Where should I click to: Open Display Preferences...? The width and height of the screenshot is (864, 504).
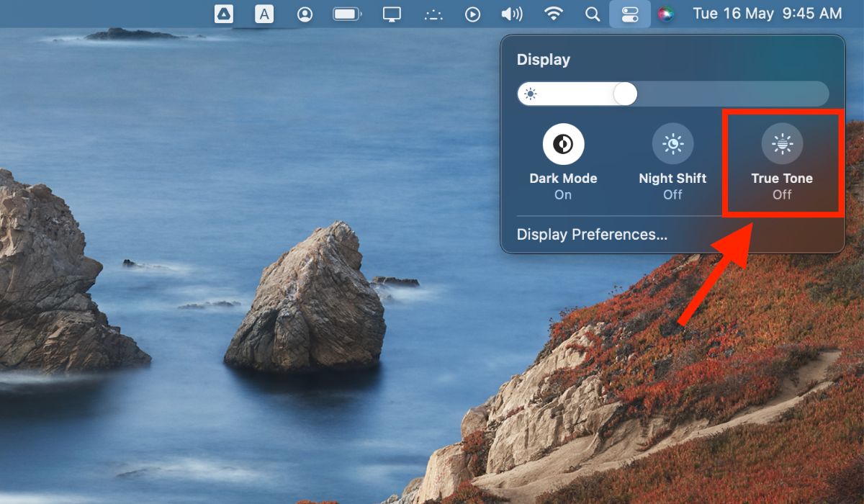[x=592, y=235]
